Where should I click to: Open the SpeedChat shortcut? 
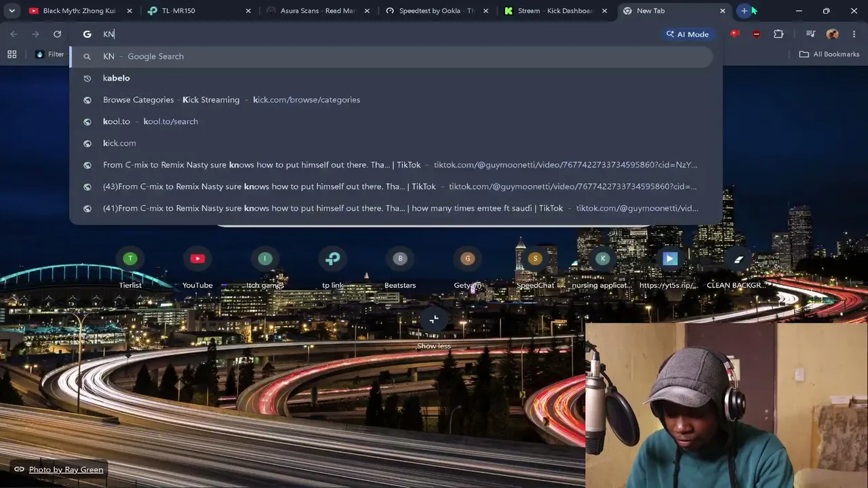(x=535, y=269)
